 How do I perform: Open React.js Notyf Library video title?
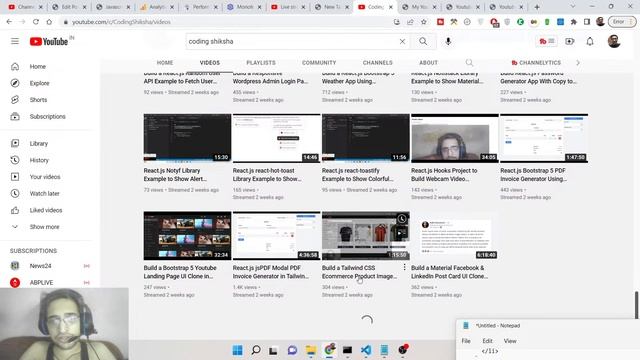(175, 175)
